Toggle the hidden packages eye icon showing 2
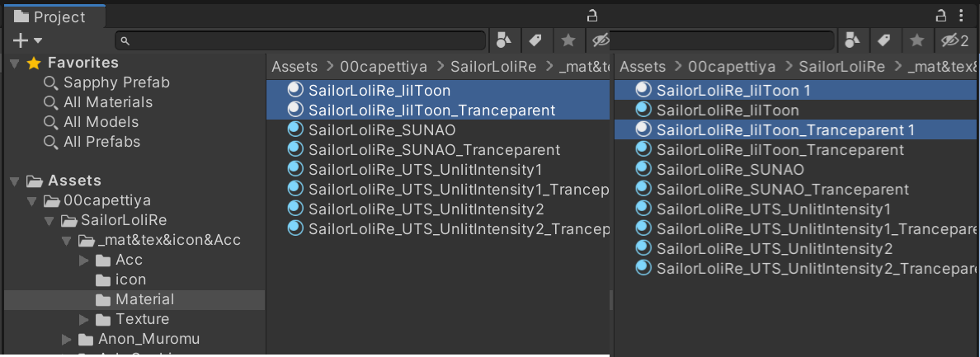Image resolution: width=980 pixels, height=357 pixels. pyautogui.click(x=954, y=40)
